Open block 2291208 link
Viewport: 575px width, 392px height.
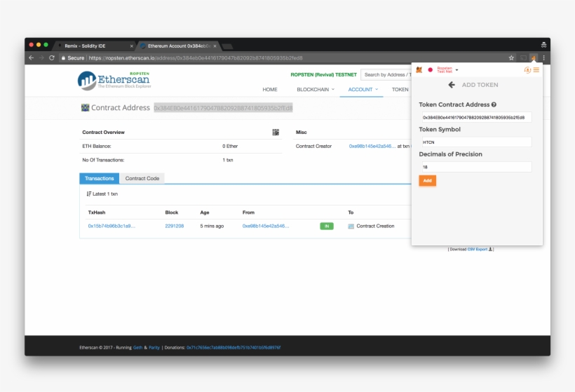(175, 227)
